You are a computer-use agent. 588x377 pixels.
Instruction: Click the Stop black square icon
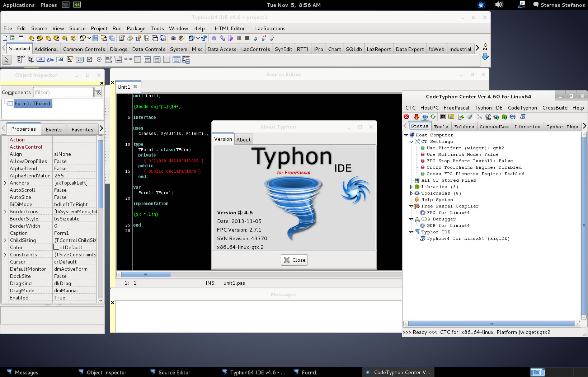247,38
